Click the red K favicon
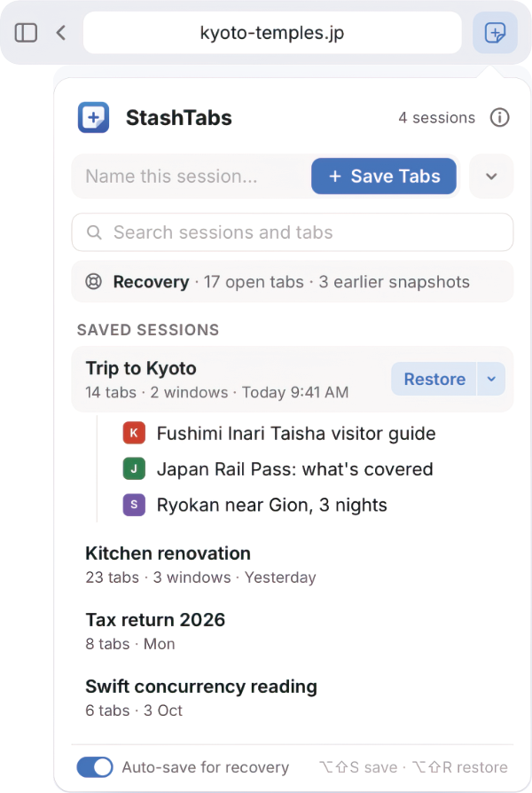This screenshot has height=793, width=532. 134,433
